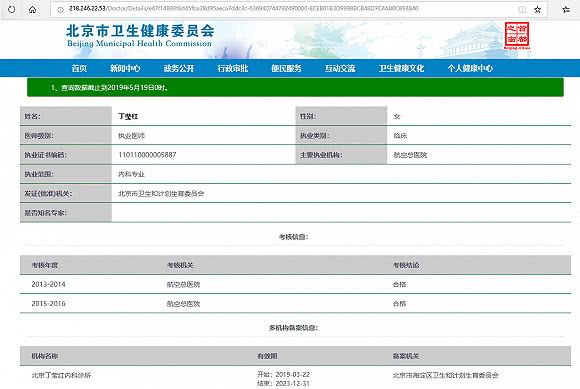The image size is (580, 389).
Task: Click the 多机构备案信息 section heading
Action: 294,328
